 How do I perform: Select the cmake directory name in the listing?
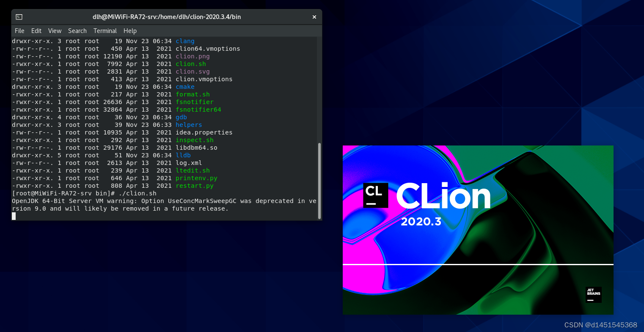(x=185, y=87)
